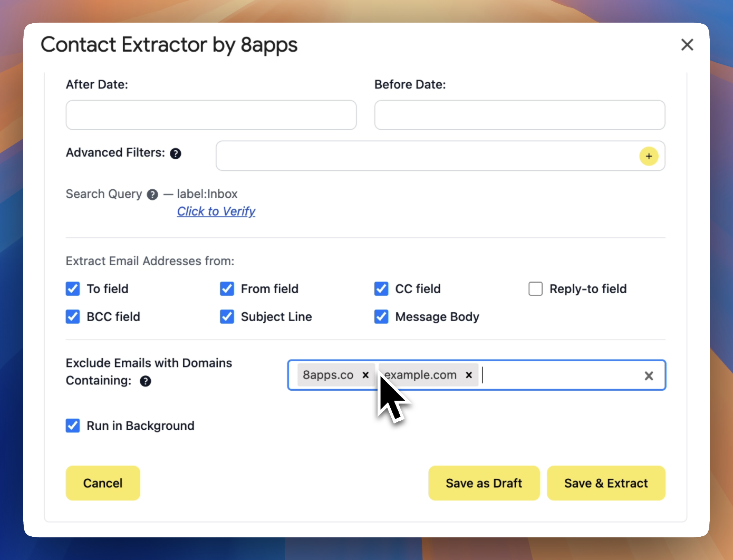The width and height of the screenshot is (733, 560).
Task: Click the Cancel button
Action: coord(103,483)
